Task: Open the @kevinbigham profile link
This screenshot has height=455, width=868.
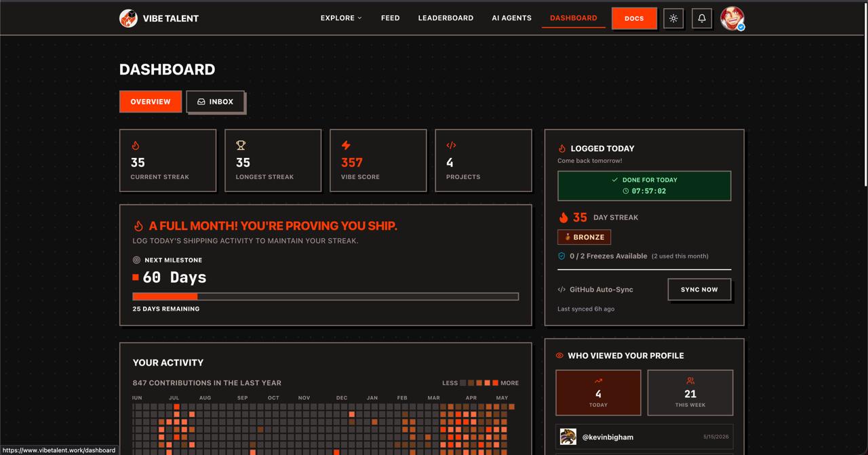Action: (608, 437)
